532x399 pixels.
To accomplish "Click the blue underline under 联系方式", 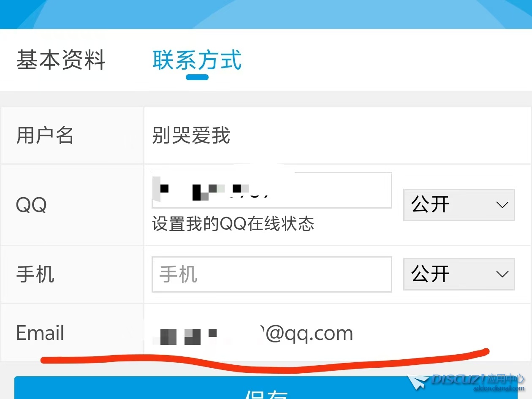I will point(197,77).
